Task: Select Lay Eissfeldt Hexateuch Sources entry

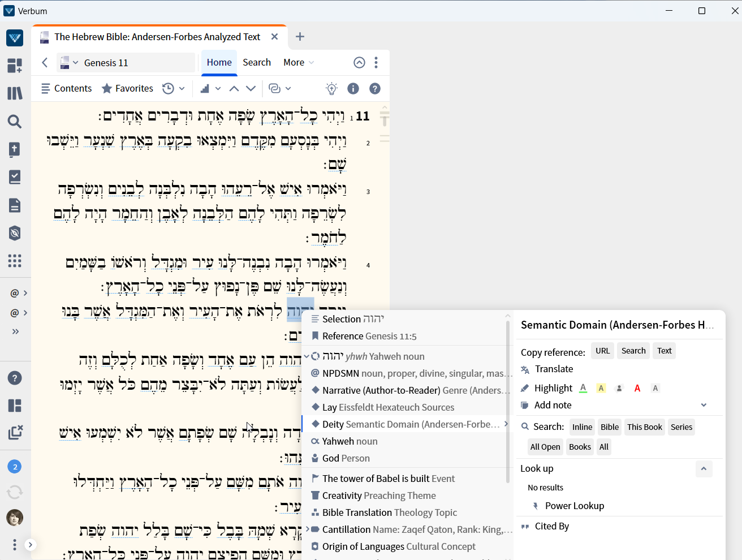Action: pyautogui.click(x=407, y=407)
